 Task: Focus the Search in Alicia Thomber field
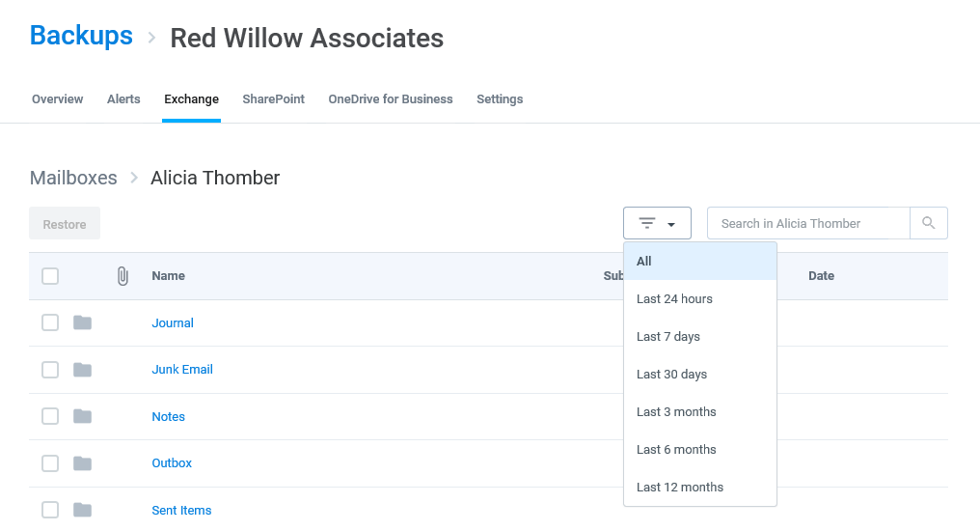[x=808, y=223]
